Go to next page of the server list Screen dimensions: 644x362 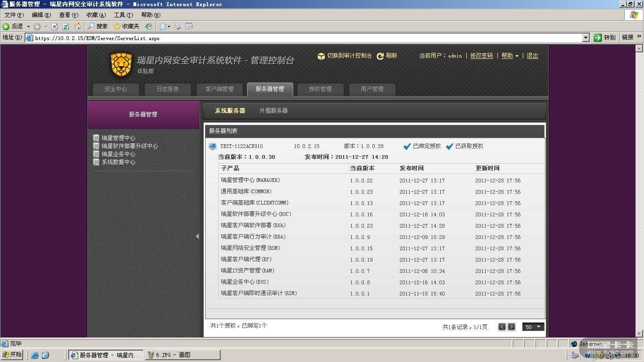tap(512, 327)
